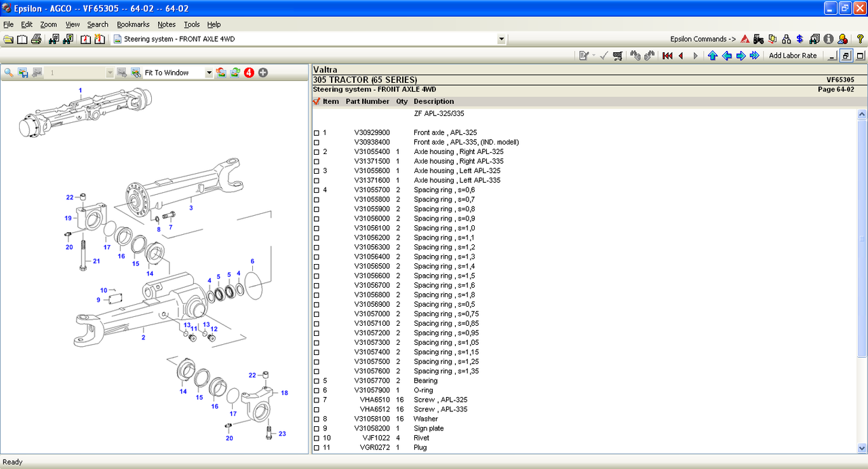Image resolution: width=868 pixels, height=469 pixels.
Task: Click the blue dollar sign price icon
Action: pyautogui.click(x=800, y=39)
